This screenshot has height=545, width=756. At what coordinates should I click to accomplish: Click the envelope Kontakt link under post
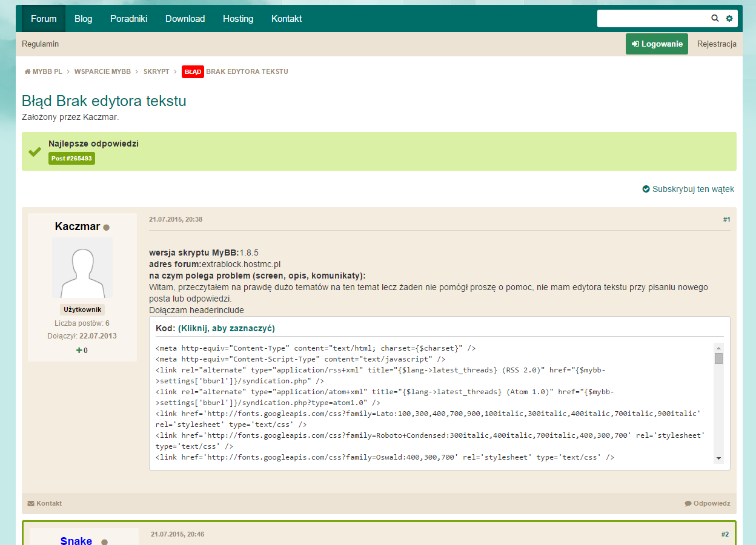(x=45, y=503)
